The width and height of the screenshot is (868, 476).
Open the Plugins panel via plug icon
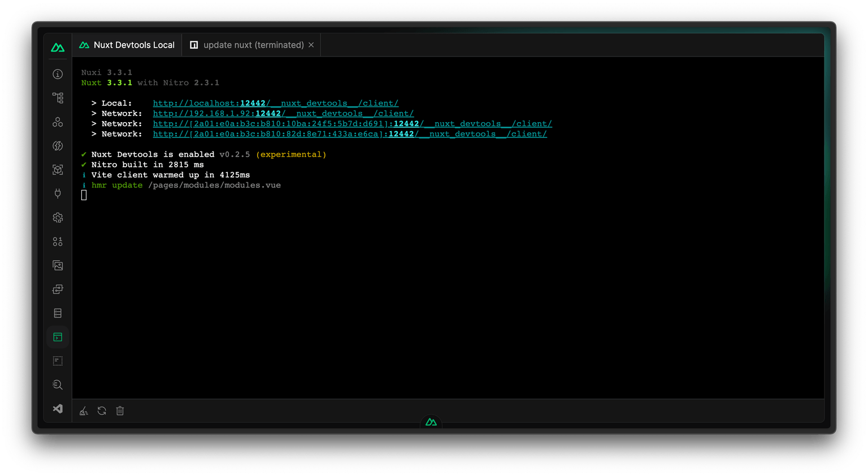pos(57,193)
